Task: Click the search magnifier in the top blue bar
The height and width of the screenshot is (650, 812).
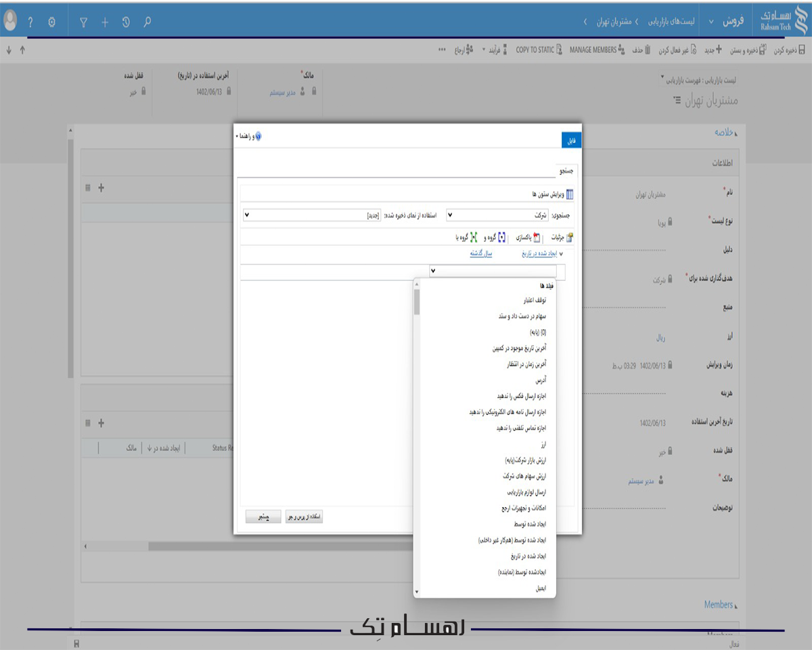Action: 147,21
